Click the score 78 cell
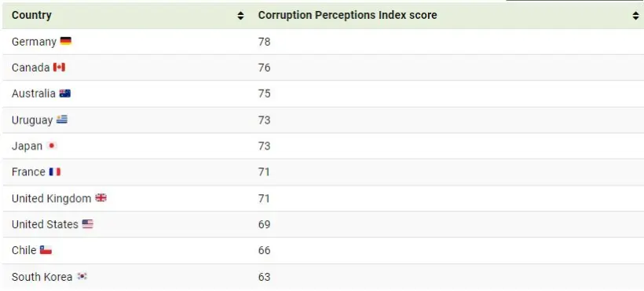644x291 pixels. 264,42
